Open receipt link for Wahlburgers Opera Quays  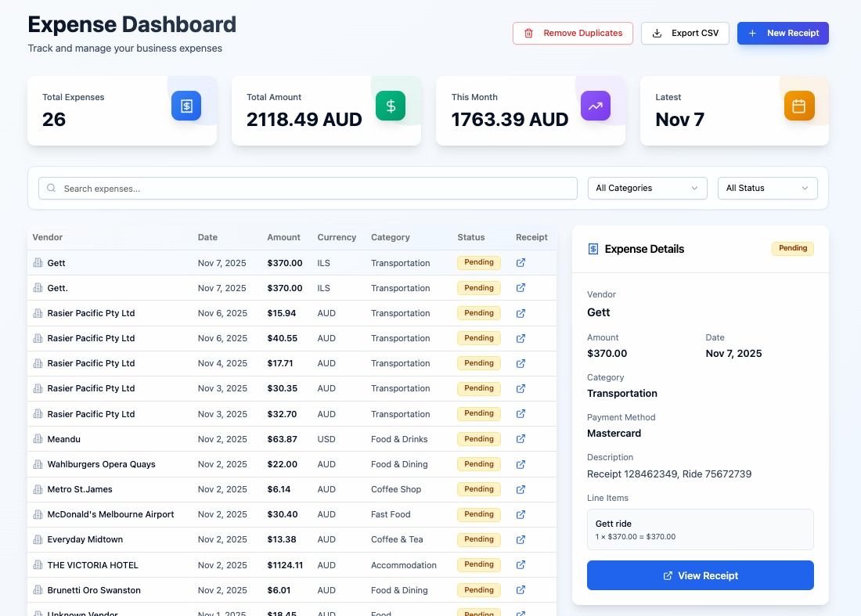coord(521,464)
